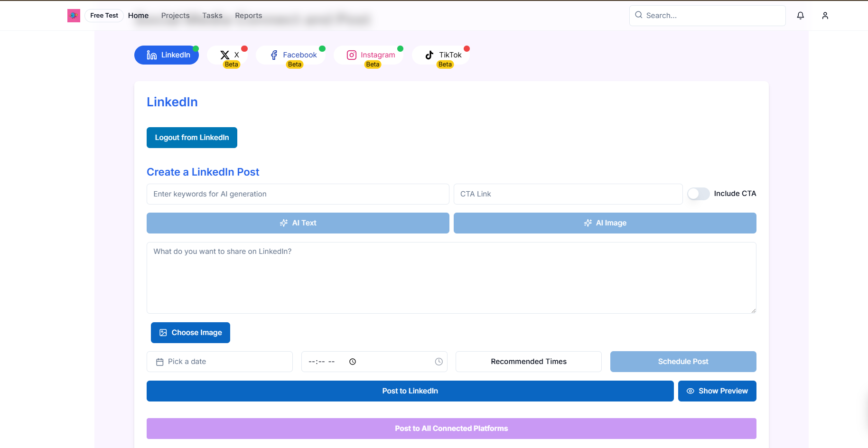This screenshot has width=868, height=448.
Task: Generate content with AI Text button
Action: [298, 223]
